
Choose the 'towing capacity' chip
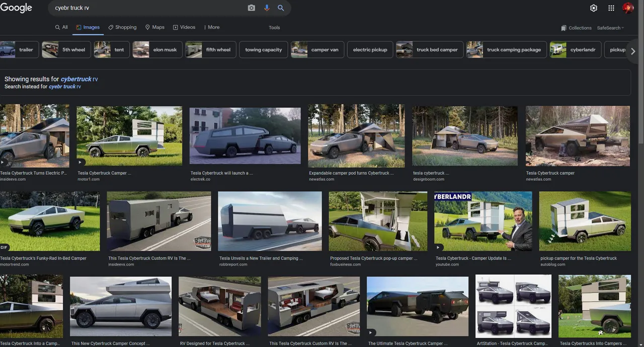click(x=264, y=50)
